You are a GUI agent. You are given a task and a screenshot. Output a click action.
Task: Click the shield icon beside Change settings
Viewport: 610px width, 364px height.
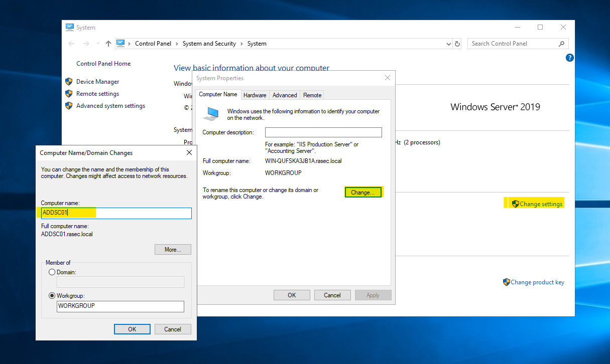pyautogui.click(x=515, y=204)
